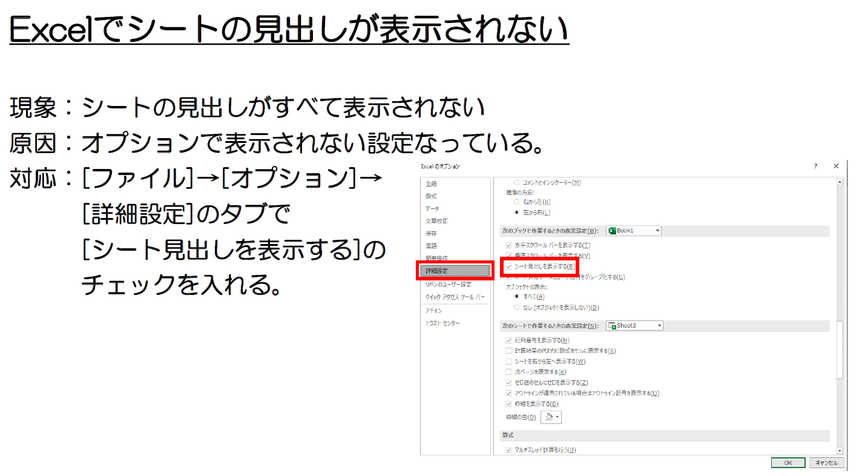868x476 pixels.
Task: Select 左から右 direction radio button
Action: click(516, 213)
